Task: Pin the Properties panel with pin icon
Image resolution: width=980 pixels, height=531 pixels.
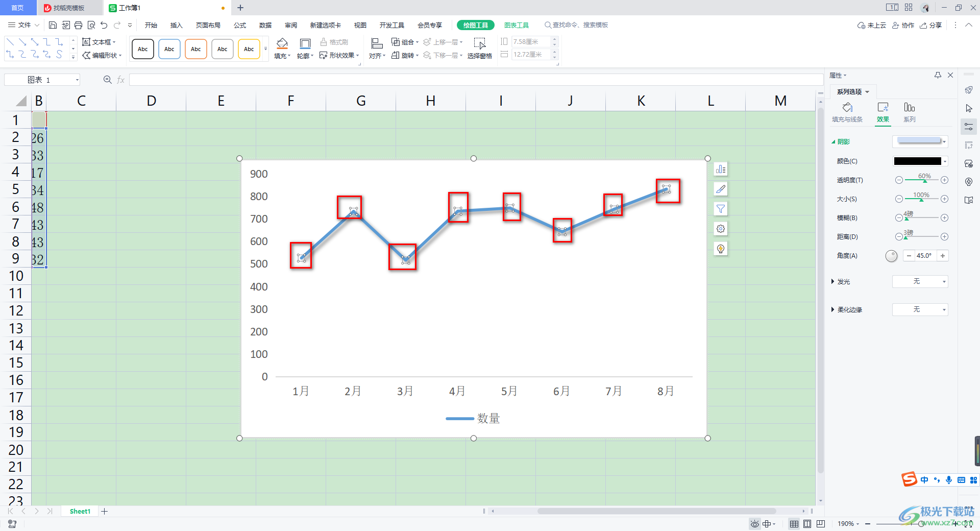Action: point(938,75)
